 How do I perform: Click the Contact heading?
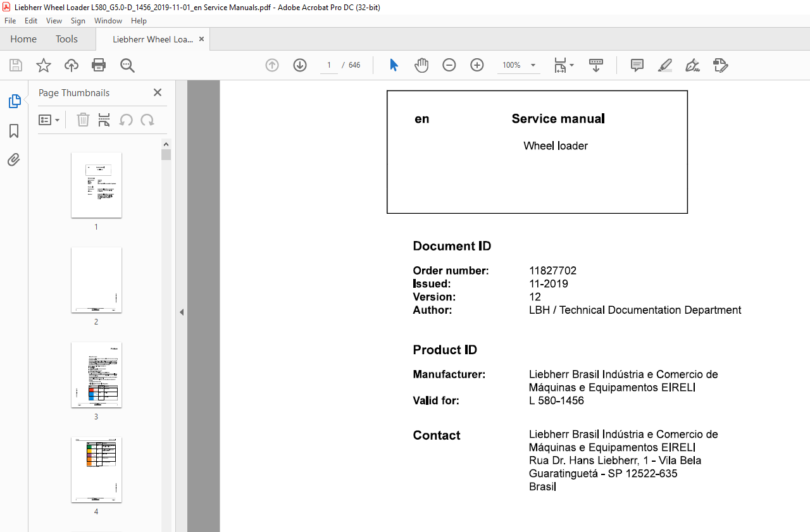click(x=437, y=435)
